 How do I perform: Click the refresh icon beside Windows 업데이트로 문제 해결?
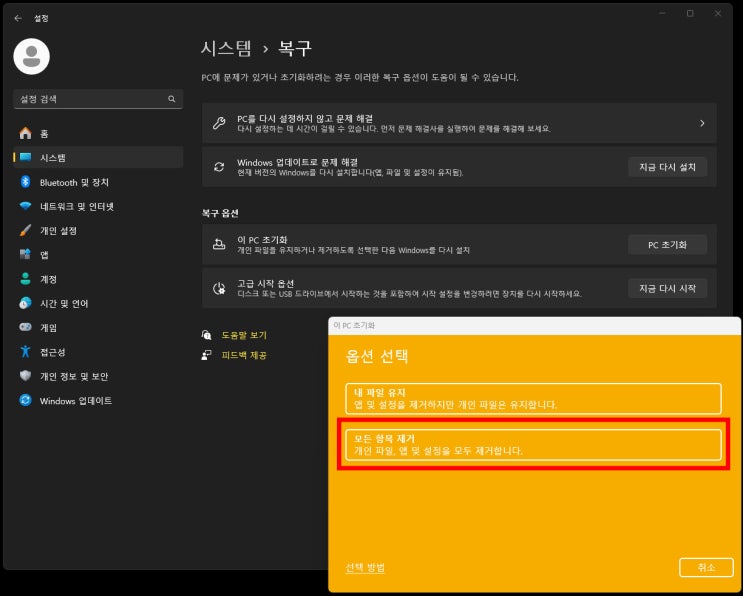tap(219, 167)
